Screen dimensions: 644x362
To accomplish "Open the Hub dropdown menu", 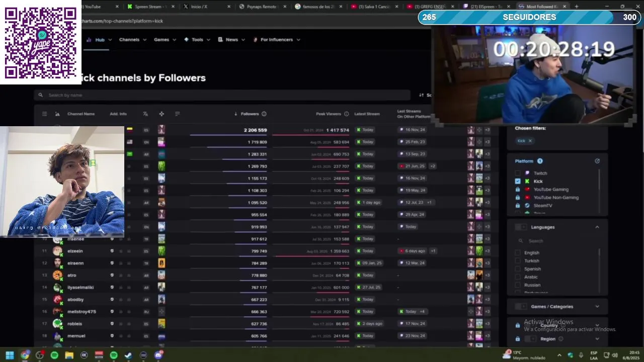I will click(x=100, y=40).
